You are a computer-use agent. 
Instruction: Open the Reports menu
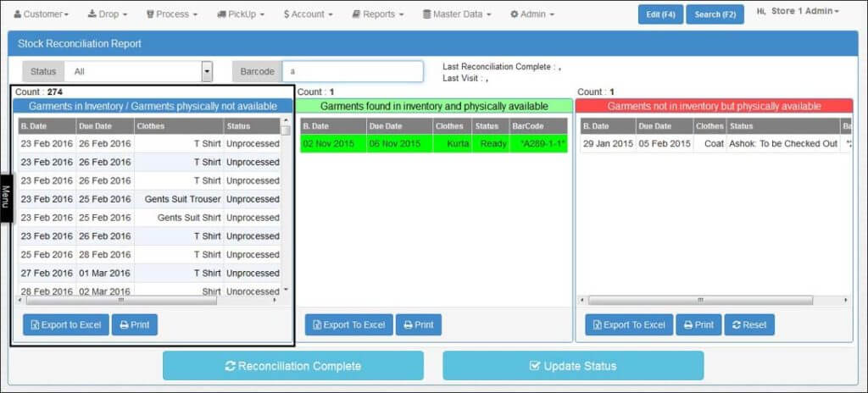(378, 14)
